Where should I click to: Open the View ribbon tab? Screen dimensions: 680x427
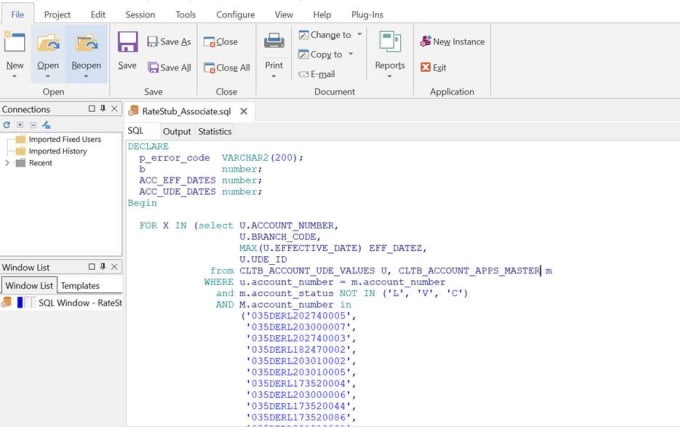click(284, 15)
